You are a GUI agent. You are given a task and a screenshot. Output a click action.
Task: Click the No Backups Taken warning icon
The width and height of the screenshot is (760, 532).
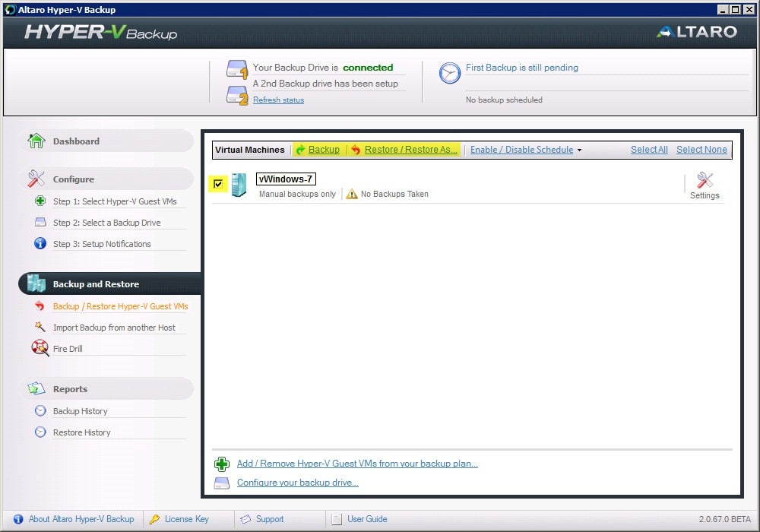click(x=352, y=194)
